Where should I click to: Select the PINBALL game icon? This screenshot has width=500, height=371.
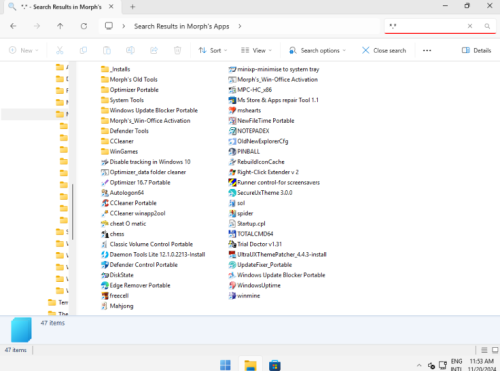click(x=232, y=152)
